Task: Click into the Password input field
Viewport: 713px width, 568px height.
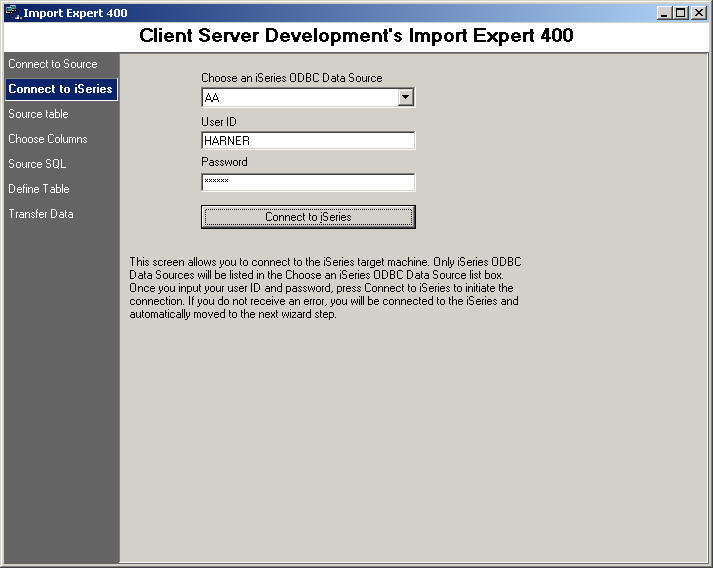Action: [x=308, y=182]
